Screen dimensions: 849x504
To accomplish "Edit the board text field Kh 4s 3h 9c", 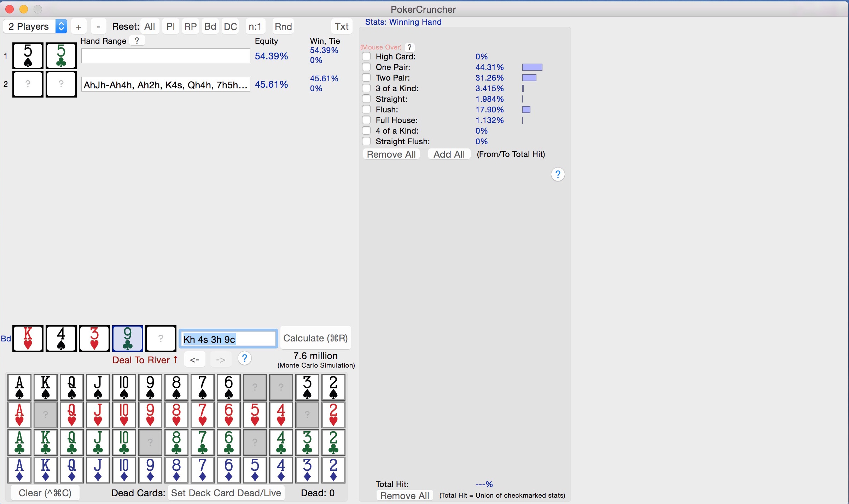I will [228, 339].
